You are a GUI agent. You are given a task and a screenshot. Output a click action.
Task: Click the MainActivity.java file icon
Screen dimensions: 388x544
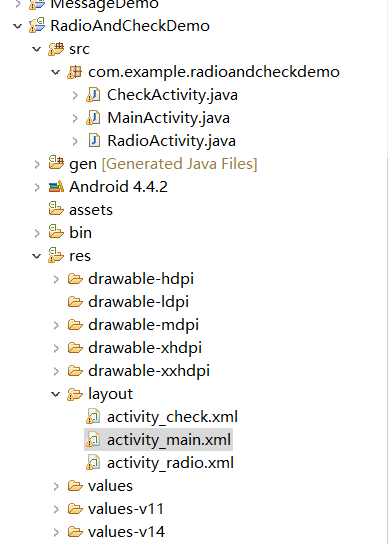pos(93,118)
